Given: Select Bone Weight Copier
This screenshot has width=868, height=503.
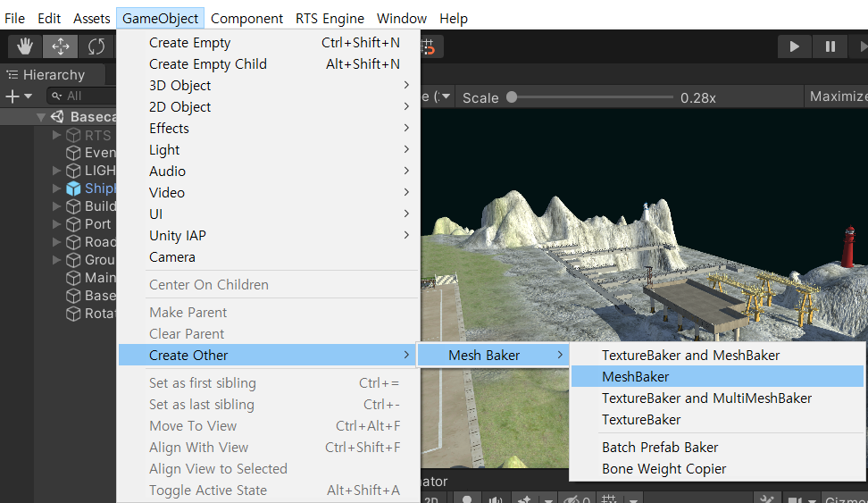Looking at the screenshot, I should pyautogui.click(x=717, y=469).
